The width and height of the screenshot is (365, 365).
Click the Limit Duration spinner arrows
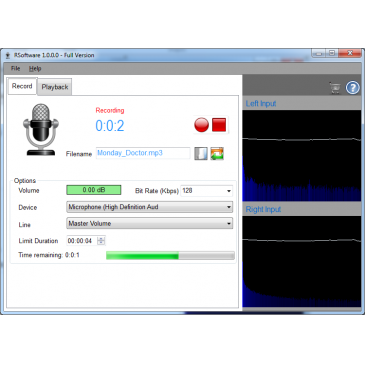tap(101, 241)
